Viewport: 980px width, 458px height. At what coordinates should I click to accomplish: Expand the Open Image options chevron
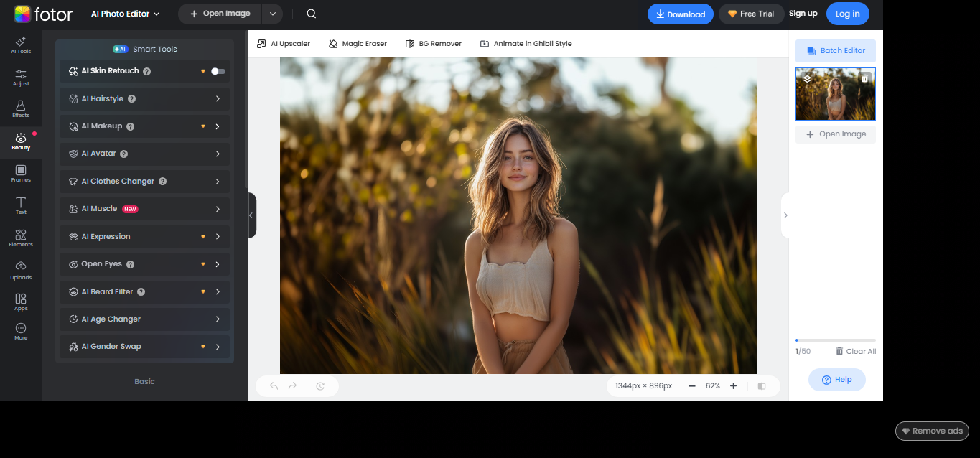pos(271,13)
